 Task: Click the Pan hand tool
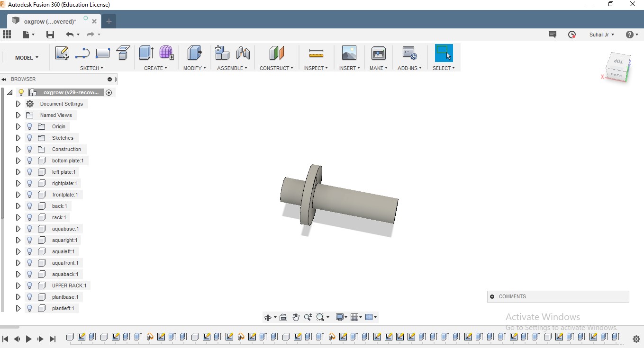[296, 317]
